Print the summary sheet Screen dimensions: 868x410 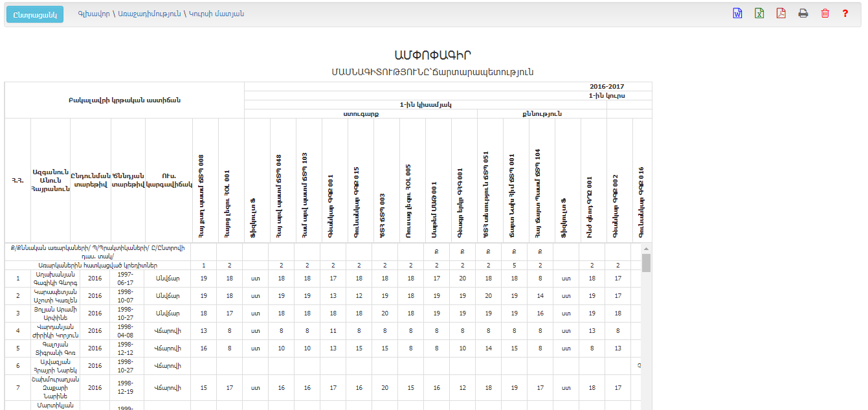[803, 14]
